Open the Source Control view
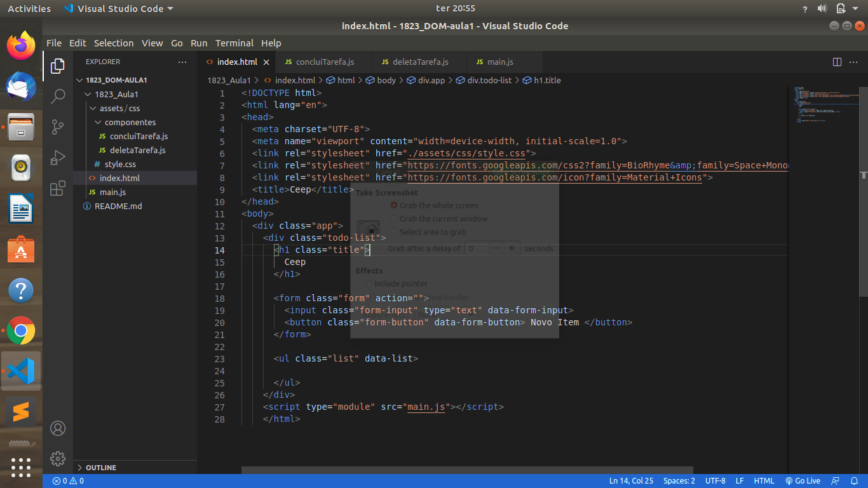Screen dimensions: 868x488 (x=58, y=126)
